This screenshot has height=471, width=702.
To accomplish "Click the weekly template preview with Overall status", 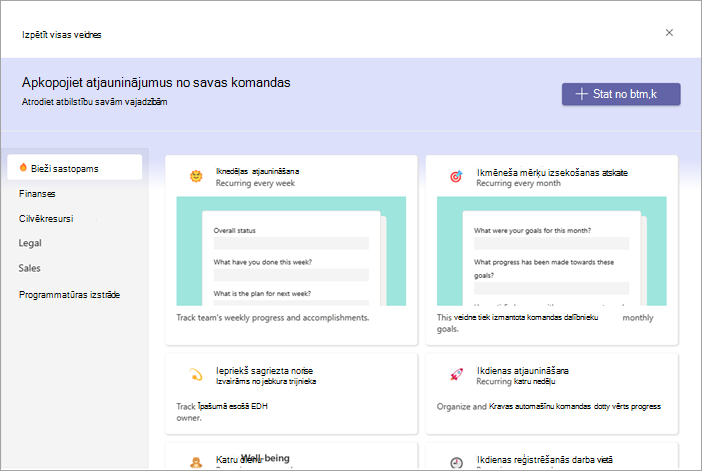I will pos(291,251).
